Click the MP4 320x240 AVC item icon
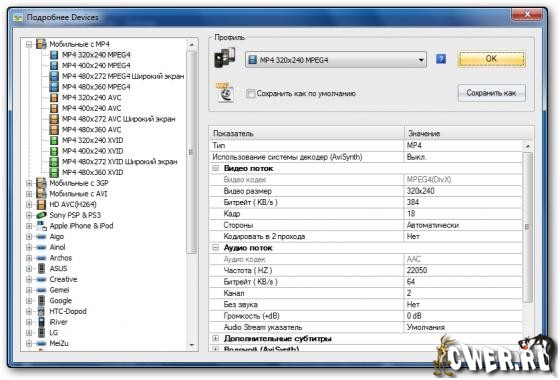The width and height of the screenshot is (560, 380). coord(54,98)
